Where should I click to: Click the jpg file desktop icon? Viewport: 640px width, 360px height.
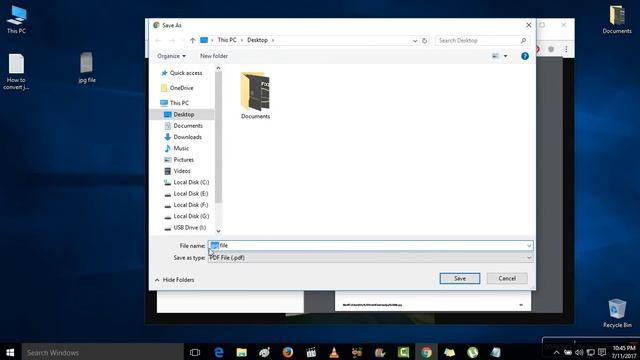(87, 68)
